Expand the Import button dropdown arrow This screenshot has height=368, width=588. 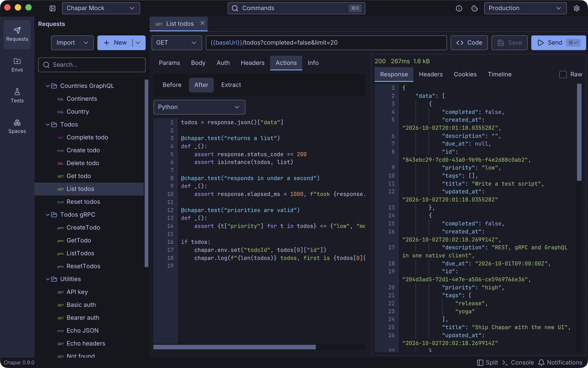86,43
